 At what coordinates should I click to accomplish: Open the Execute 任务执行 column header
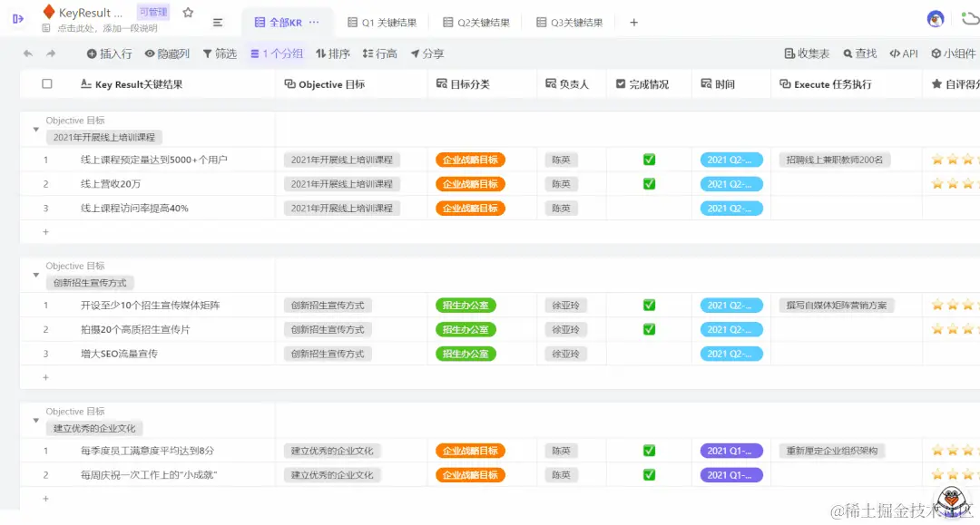click(847, 83)
